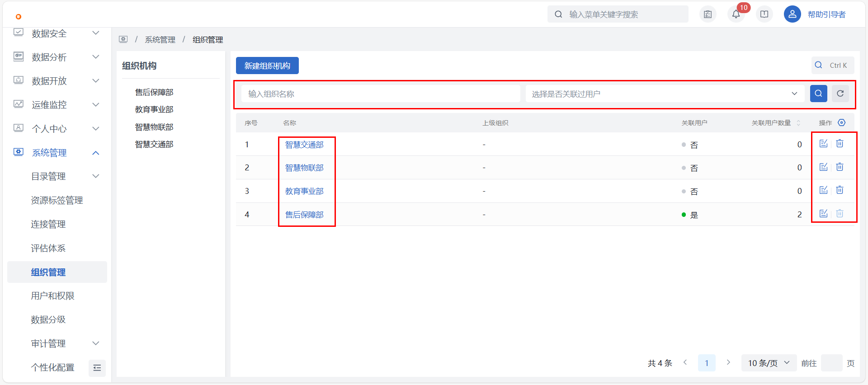Viewport: 868px width, 385px height.
Task: Open the 售后保障部 link in table
Action: [x=304, y=215]
